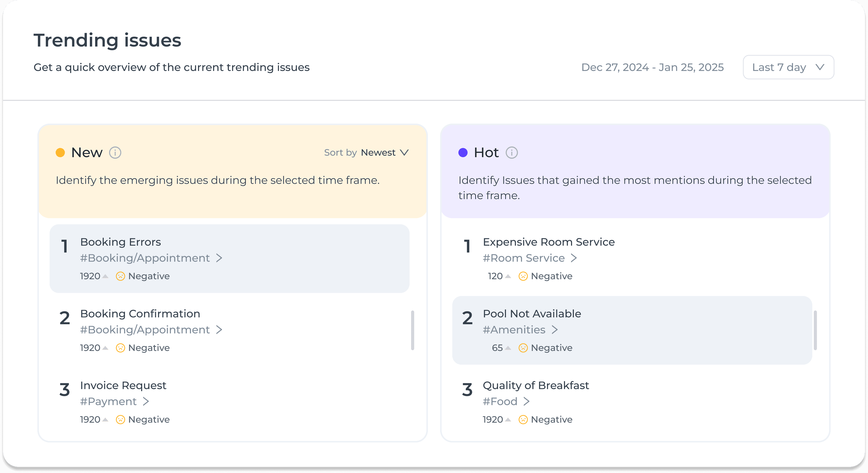868x473 pixels.
Task: Open the #Booking/Appointment tag under Booking Confirmation
Action: [x=145, y=329]
